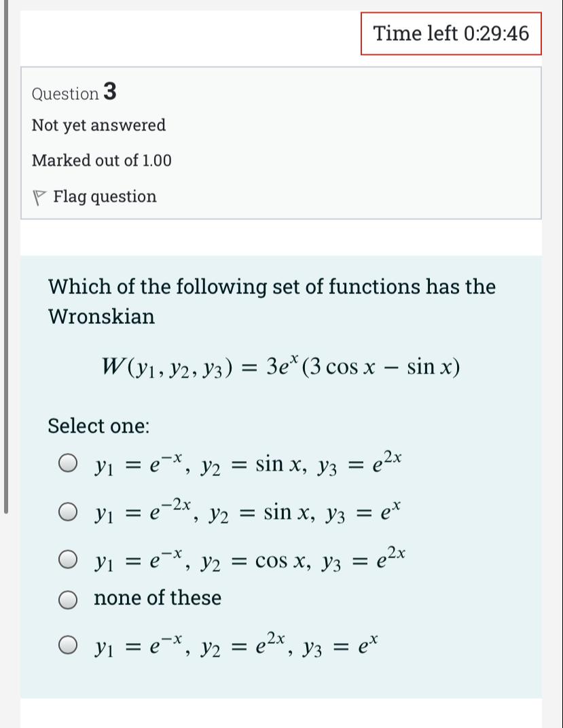Select the last option with y2=e^2x
Screen dimensions: 563x728
69,644
